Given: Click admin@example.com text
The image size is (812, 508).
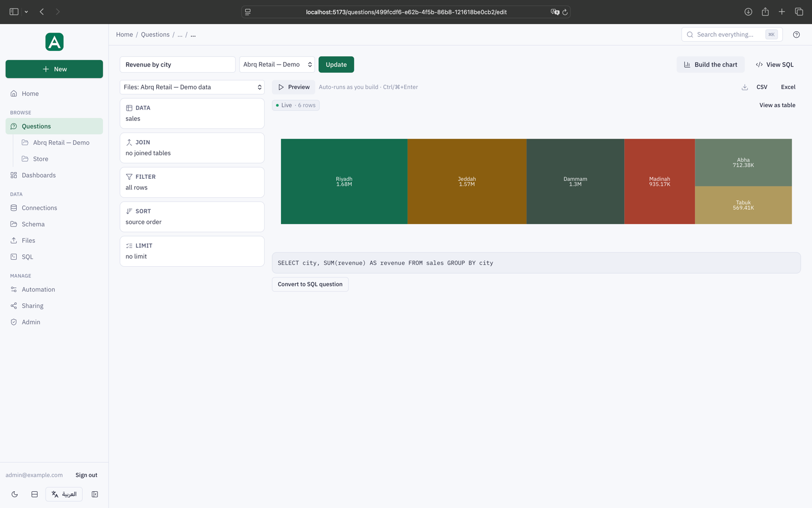Looking at the screenshot, I should [34, 475].
